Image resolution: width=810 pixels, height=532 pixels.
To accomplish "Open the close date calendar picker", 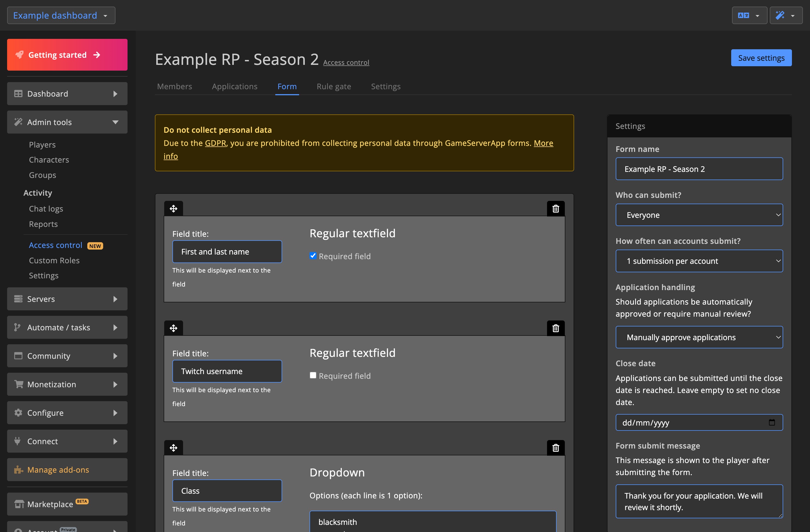I will tap(772, 423).
